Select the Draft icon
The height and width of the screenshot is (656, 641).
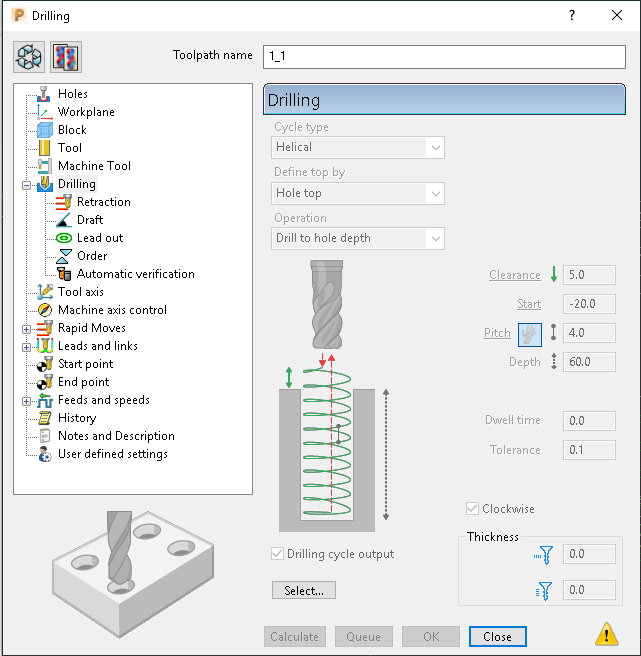click(x=64, y=220)
